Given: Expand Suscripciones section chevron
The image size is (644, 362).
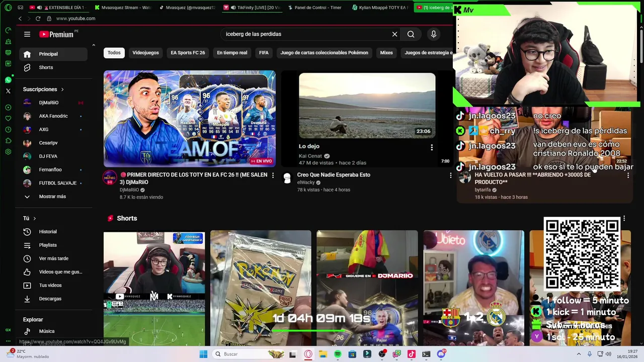Looking at the screenshot, I should (62, 89).
